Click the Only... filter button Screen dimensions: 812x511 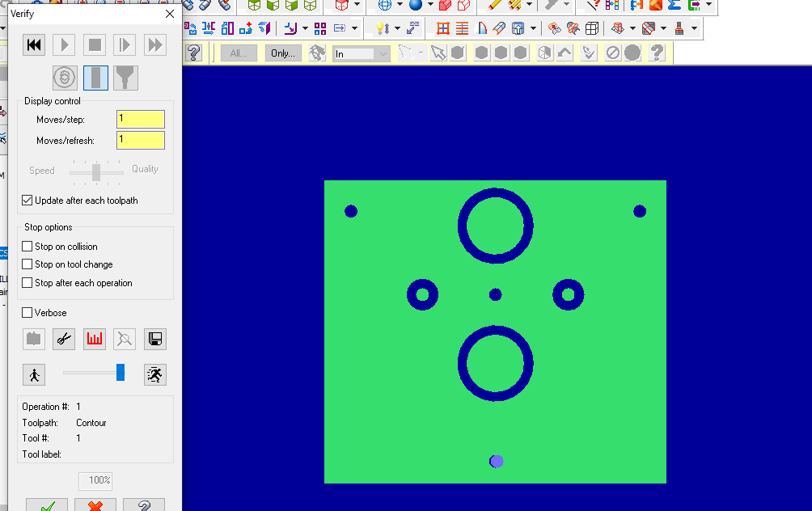[282, 53]
